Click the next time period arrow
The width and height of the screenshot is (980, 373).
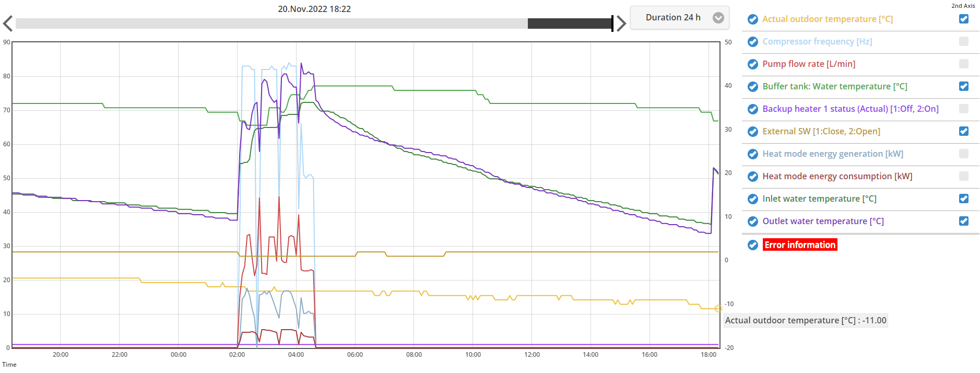[x=621, y=24]
